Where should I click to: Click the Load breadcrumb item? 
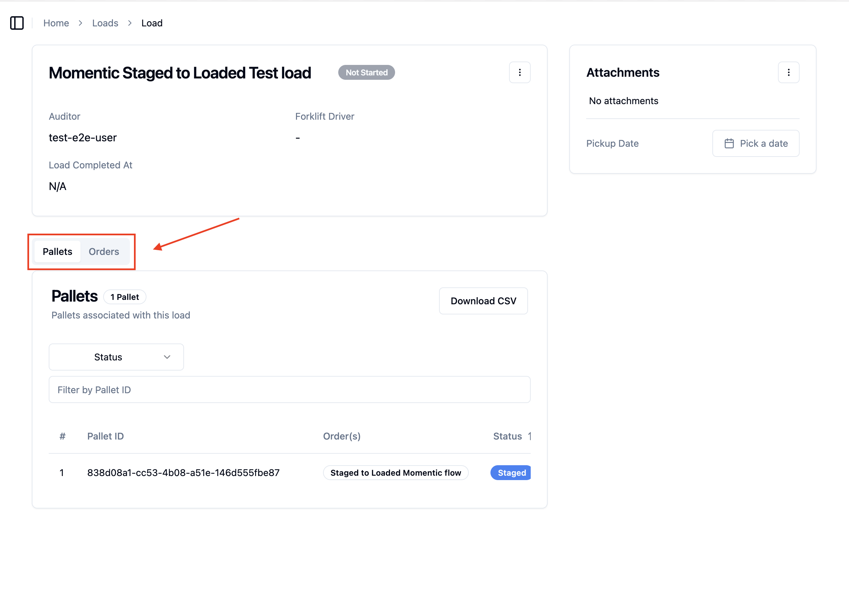tap(152, 23)
